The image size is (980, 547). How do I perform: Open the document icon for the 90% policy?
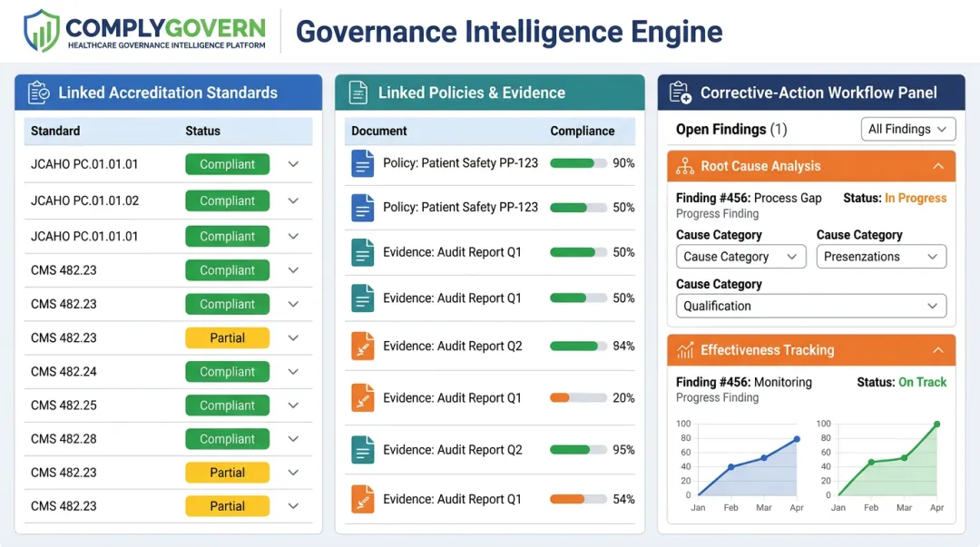[362, 163]
